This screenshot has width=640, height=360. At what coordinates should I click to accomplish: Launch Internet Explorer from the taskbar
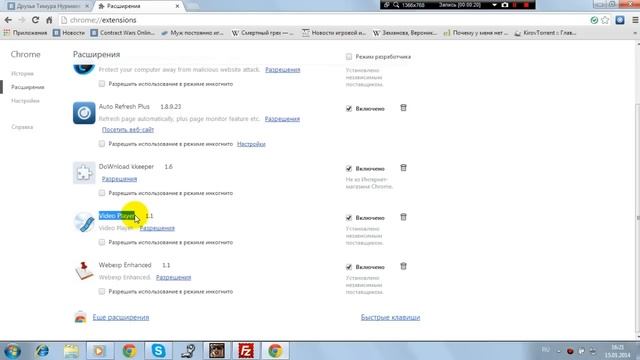point(42,351)
